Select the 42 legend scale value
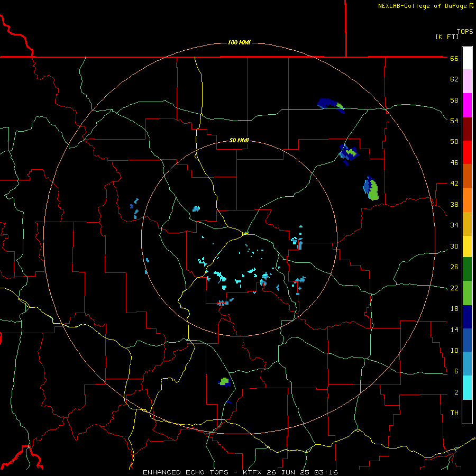The image size is (476, 476). tap(454, 184)
